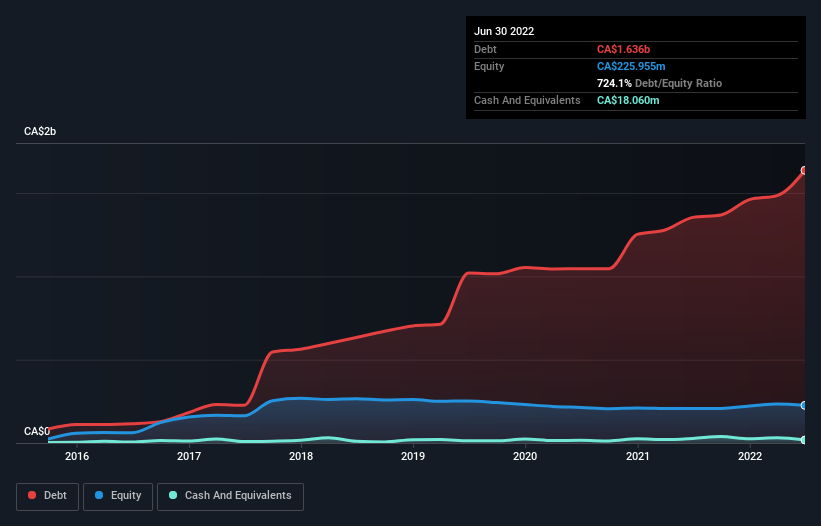This screenshot has height=526, width=821.
Task: Select the 2020 x-axis label
Action: [x=525, y=456]
